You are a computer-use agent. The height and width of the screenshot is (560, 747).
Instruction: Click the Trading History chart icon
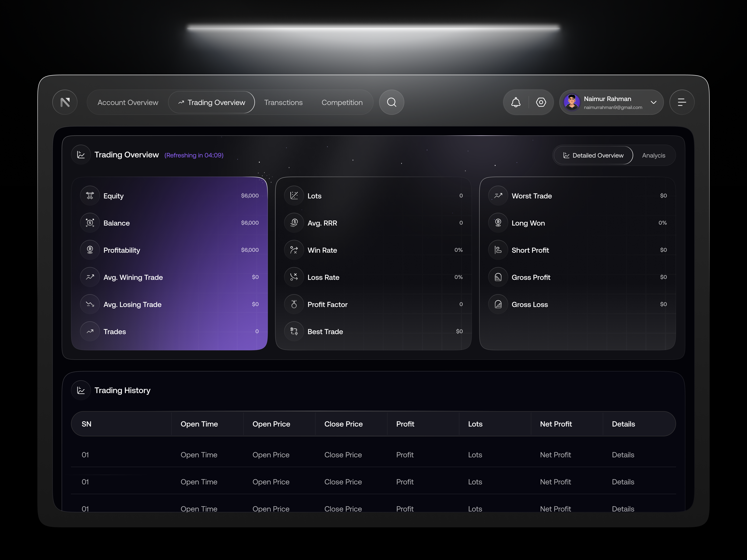coord(81,390)
